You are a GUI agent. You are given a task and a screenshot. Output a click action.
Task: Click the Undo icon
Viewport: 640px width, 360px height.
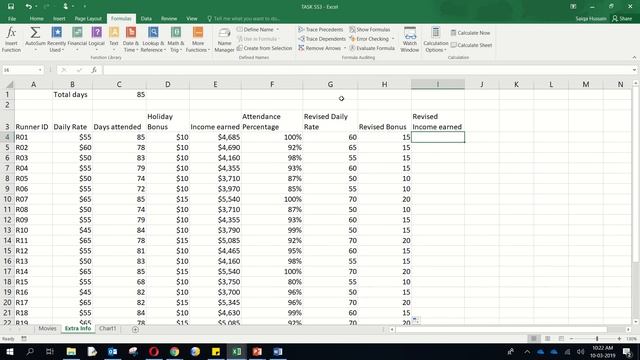[28, 7]
